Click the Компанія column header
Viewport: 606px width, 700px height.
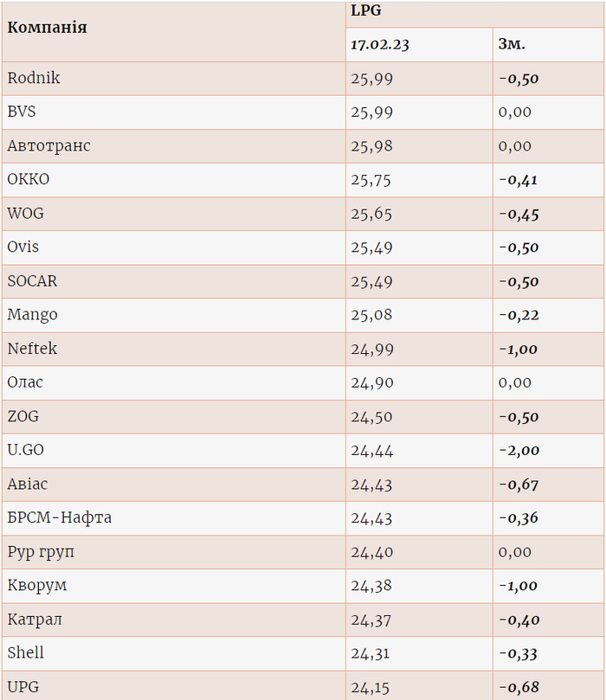tap(47, 28)
